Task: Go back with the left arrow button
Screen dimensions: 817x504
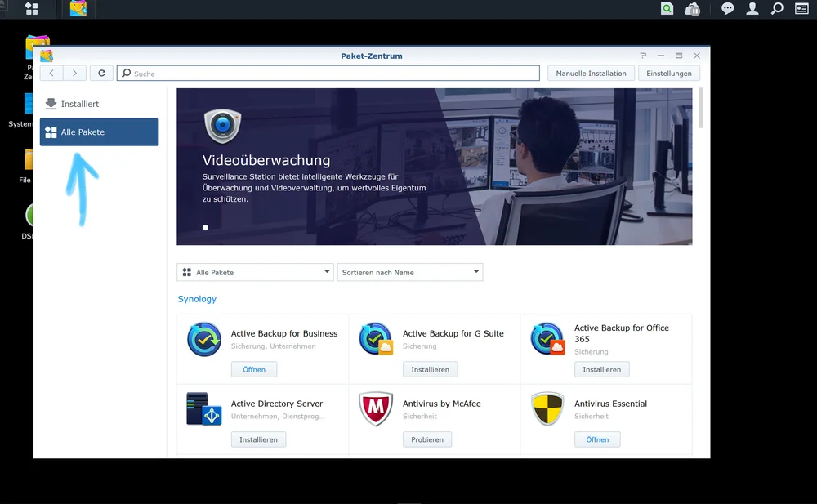Action: point(51,73)
